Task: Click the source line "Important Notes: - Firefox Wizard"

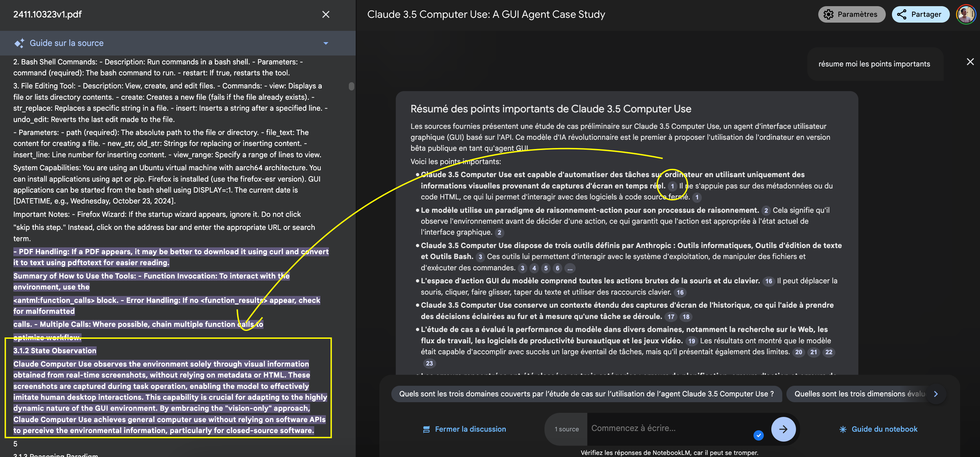Action: [x=157, y=214]
